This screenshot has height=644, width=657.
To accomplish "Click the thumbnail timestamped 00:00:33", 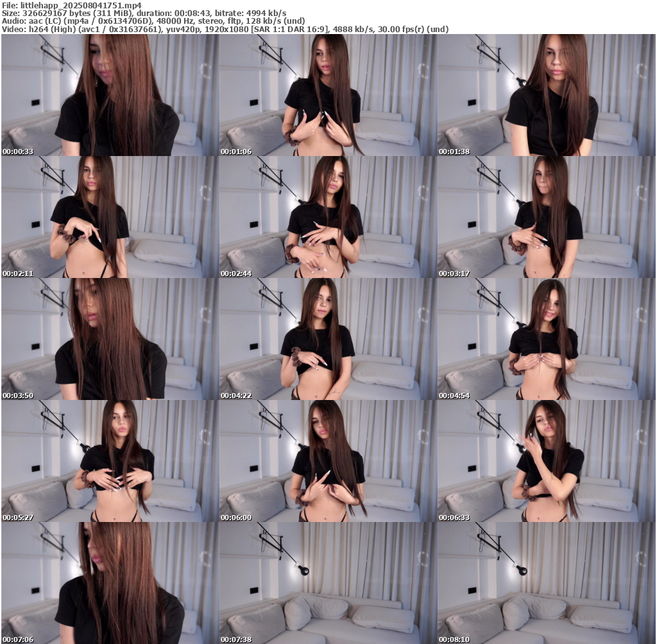I will pyautogui.click(x=110, y=95).
